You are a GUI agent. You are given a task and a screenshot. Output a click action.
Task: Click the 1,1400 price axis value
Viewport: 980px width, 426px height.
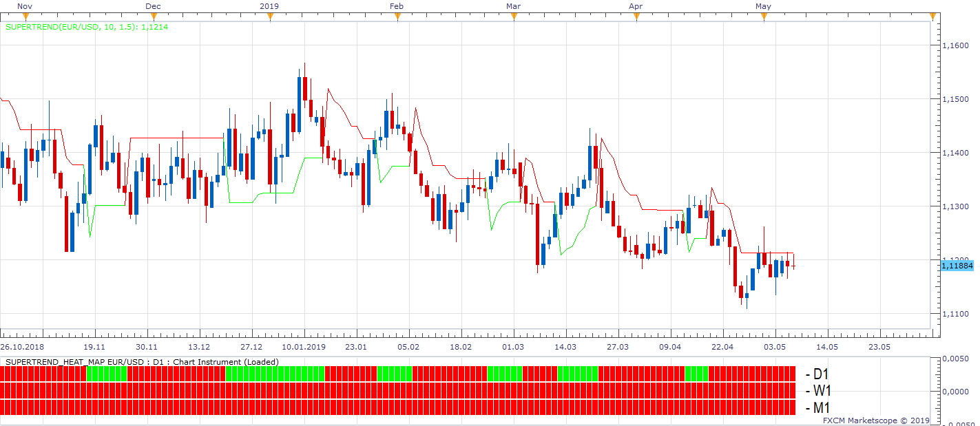coord(955,153)
